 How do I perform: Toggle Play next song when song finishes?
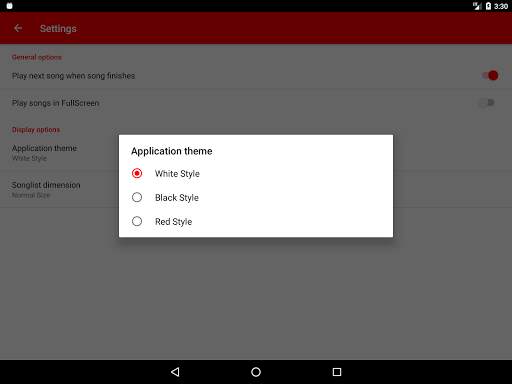[x=490, y=76]
